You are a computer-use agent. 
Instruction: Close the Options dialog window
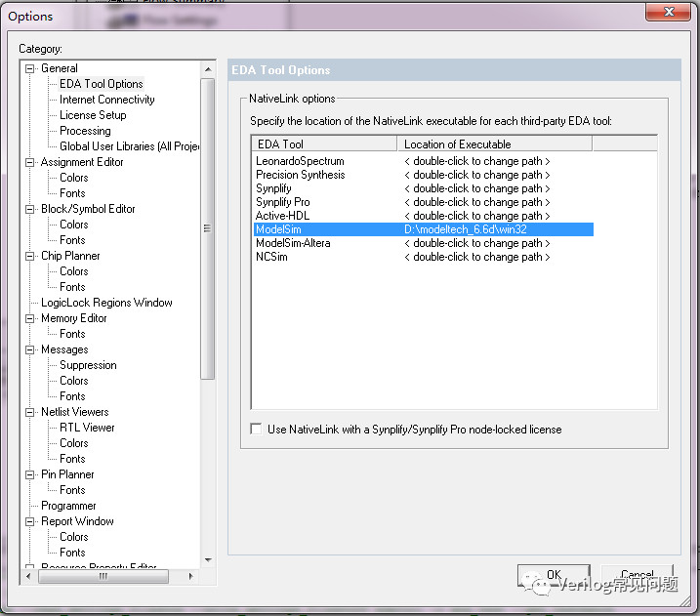coord(669,12)
